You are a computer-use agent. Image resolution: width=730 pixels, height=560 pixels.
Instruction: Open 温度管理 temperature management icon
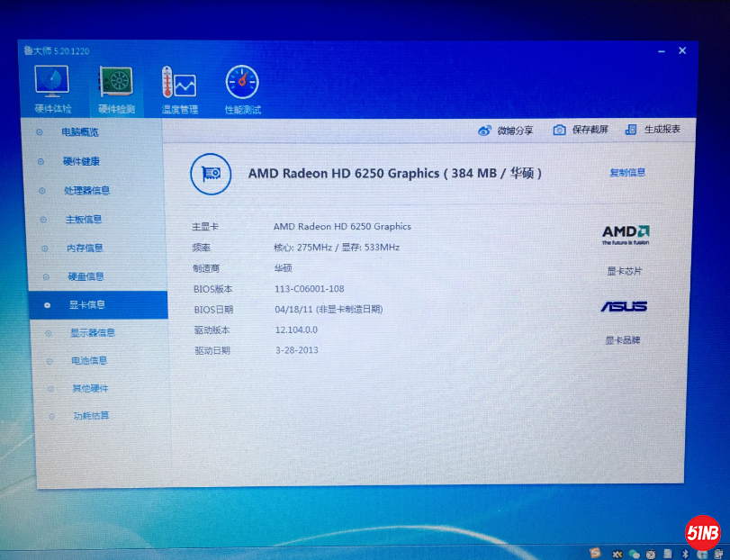[179, 84]
